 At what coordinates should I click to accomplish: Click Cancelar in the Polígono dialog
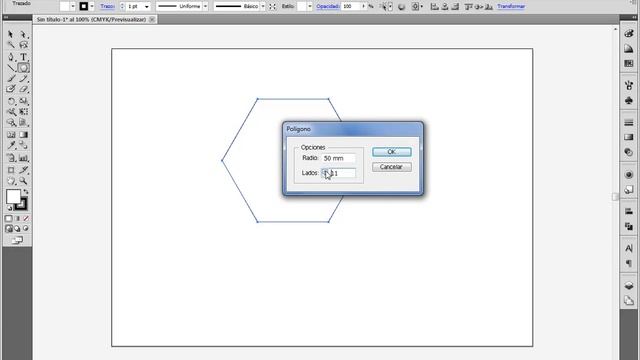[391, 167]
